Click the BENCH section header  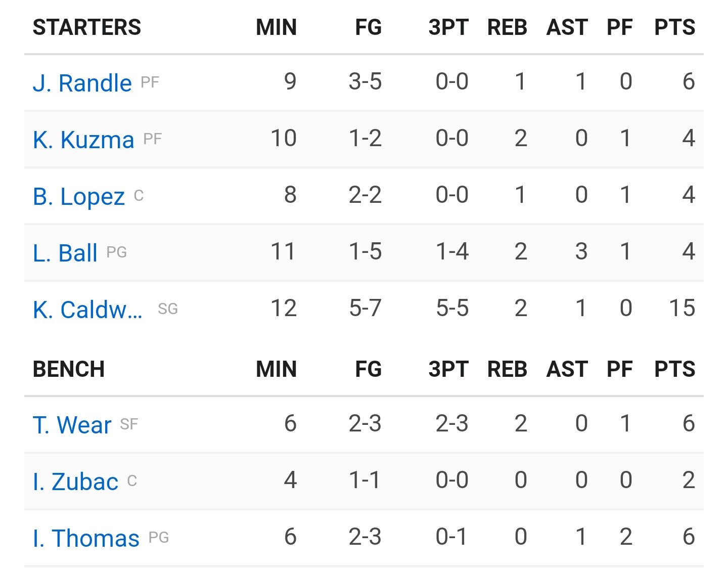click(x=69, y=369)
